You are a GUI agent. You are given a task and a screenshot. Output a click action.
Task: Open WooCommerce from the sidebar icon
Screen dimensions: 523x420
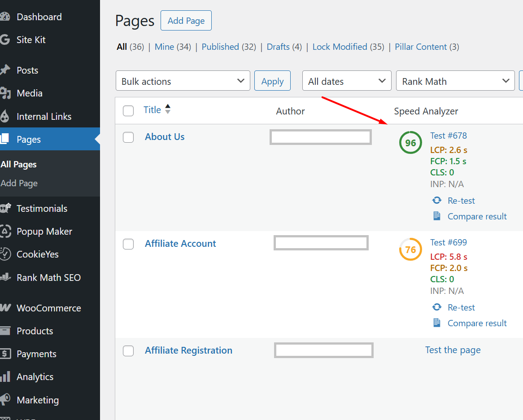(5, 308)
